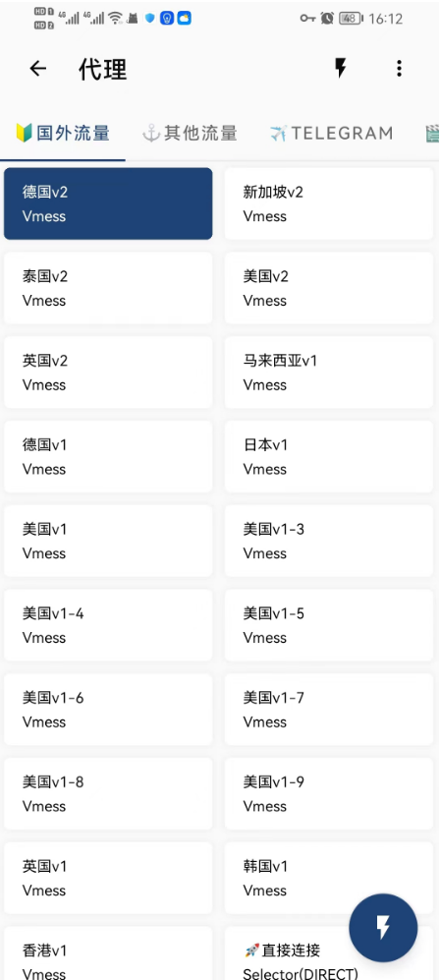Screen dimensions: 441x980
Task: Open the three-dot overflow menu
Action: coord(399,68)
